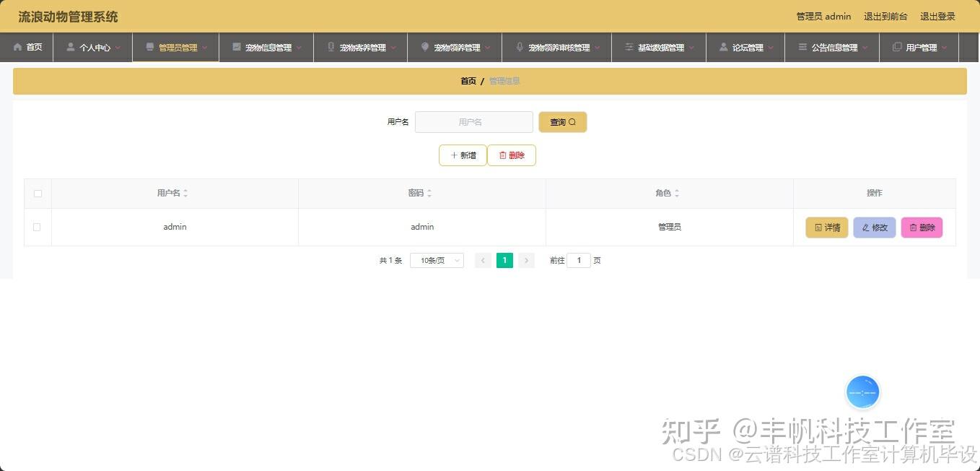Go to the previous page arrow
Viewport: 980px width, 471px height.
(483, 261)
